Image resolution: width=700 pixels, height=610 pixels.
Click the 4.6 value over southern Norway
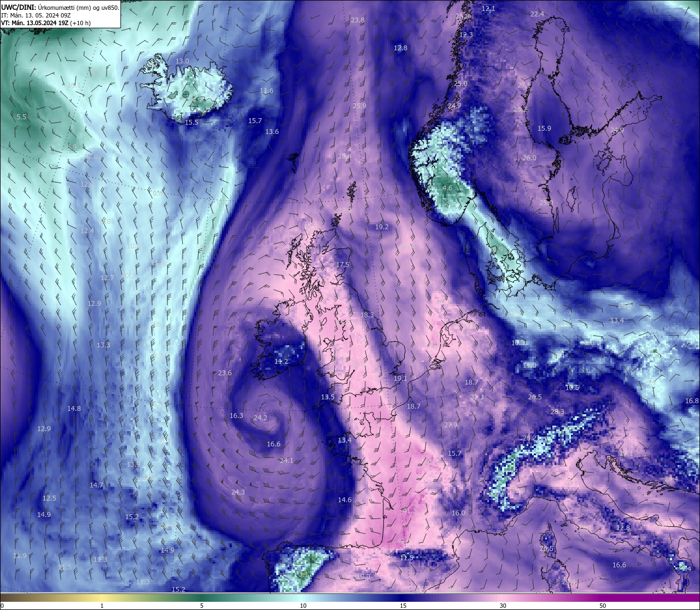(x=447, y=188)
